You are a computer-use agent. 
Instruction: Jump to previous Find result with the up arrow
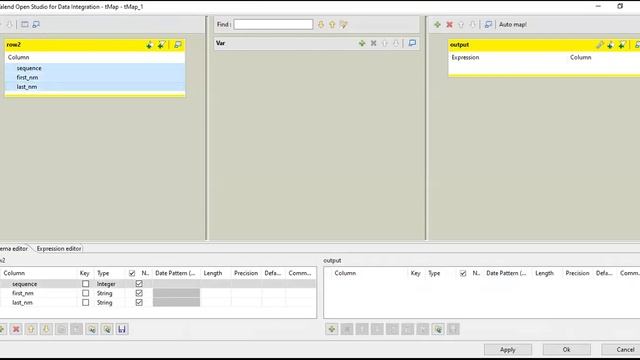pos(332,24)
